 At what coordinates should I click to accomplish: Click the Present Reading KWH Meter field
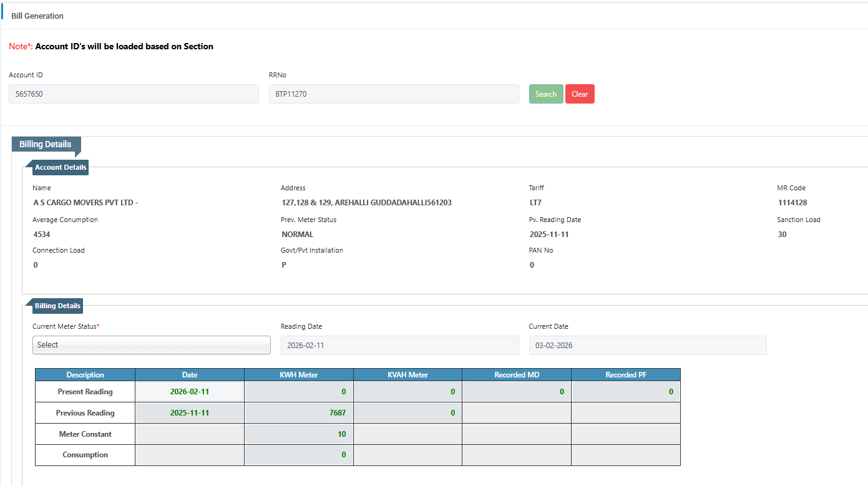pos(299,392)
